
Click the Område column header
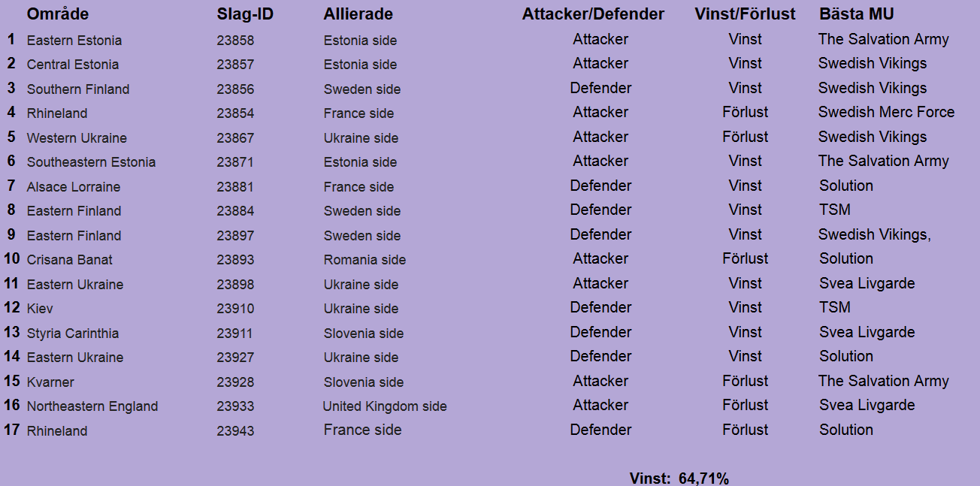tap(58, 14)
